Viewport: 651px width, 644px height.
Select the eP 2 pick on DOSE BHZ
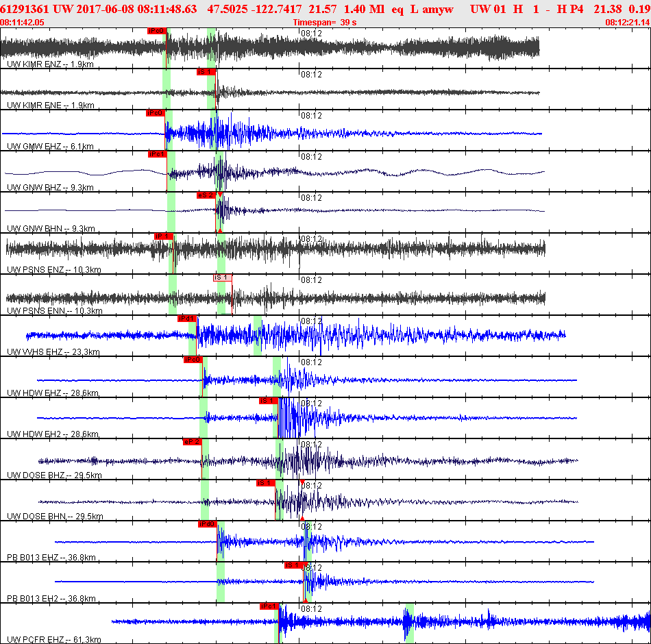(193, 442)
